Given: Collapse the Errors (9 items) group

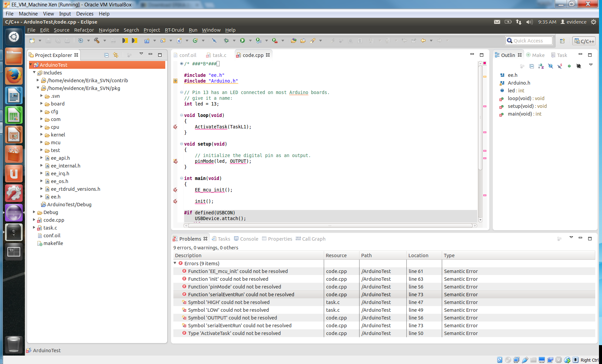Looking at the screenshot, I should 175,263.
